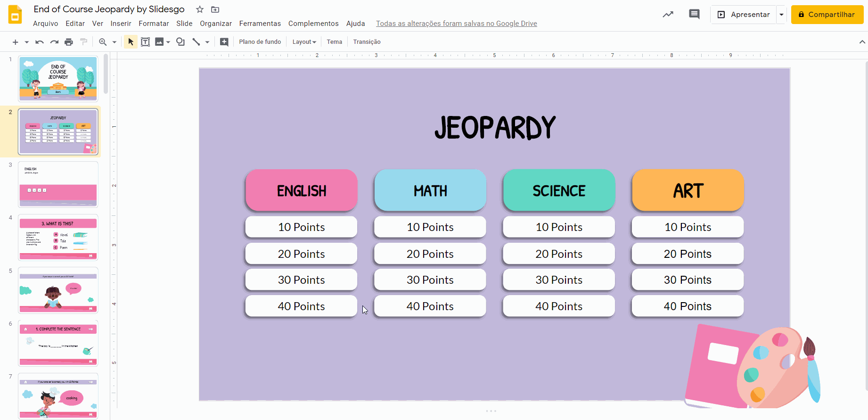Open the comments history icon
The width and height of the screenshot is (868, 420).
[x=694, y=15]
